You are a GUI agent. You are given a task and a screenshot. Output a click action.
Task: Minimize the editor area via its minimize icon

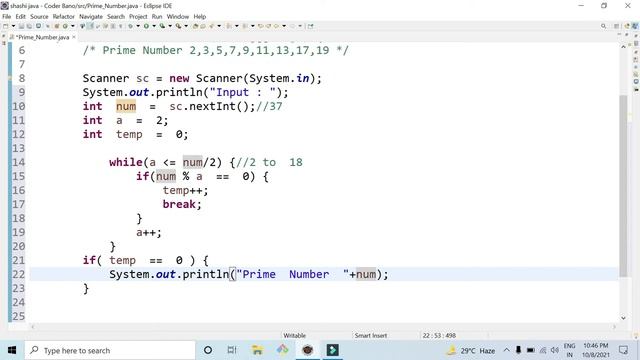pos(619,34)
